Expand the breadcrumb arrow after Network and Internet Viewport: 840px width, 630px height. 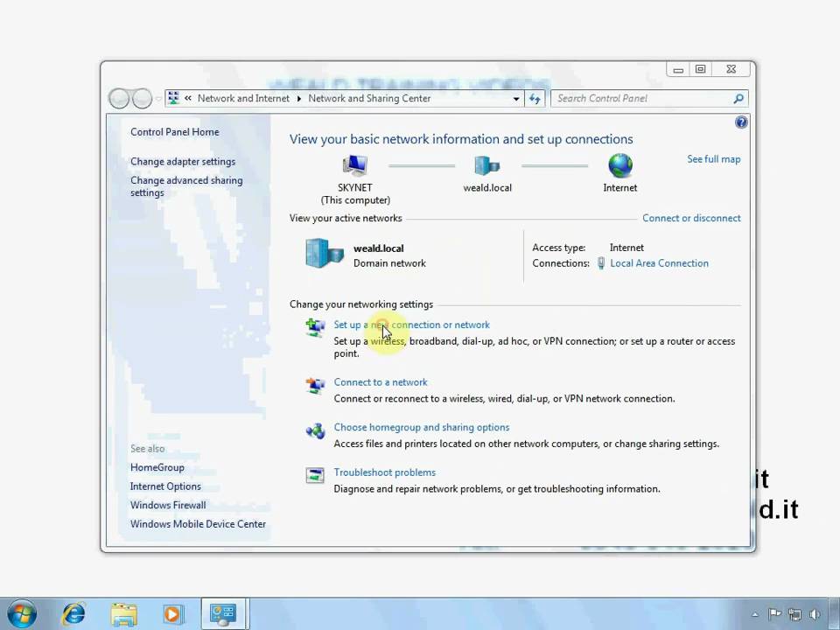[299, 99]
